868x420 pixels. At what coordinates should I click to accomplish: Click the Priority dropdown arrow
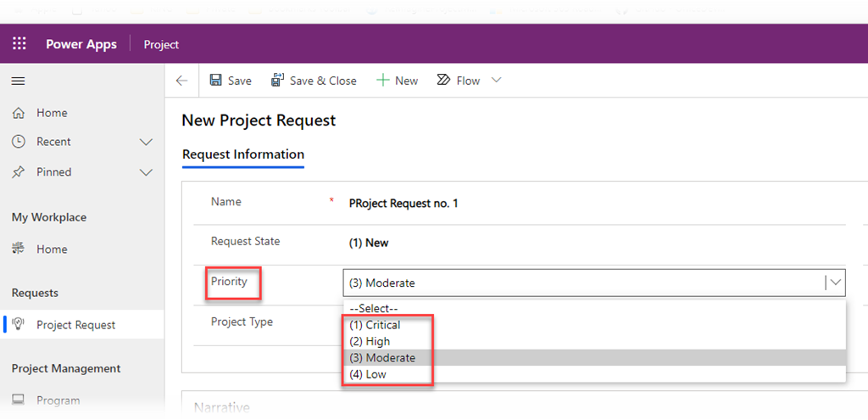click(x=836, y=283)
